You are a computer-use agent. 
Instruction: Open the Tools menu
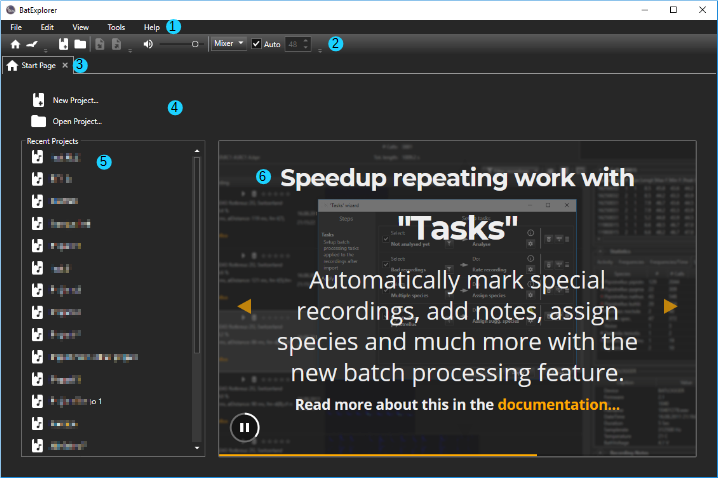coord(116,27)
